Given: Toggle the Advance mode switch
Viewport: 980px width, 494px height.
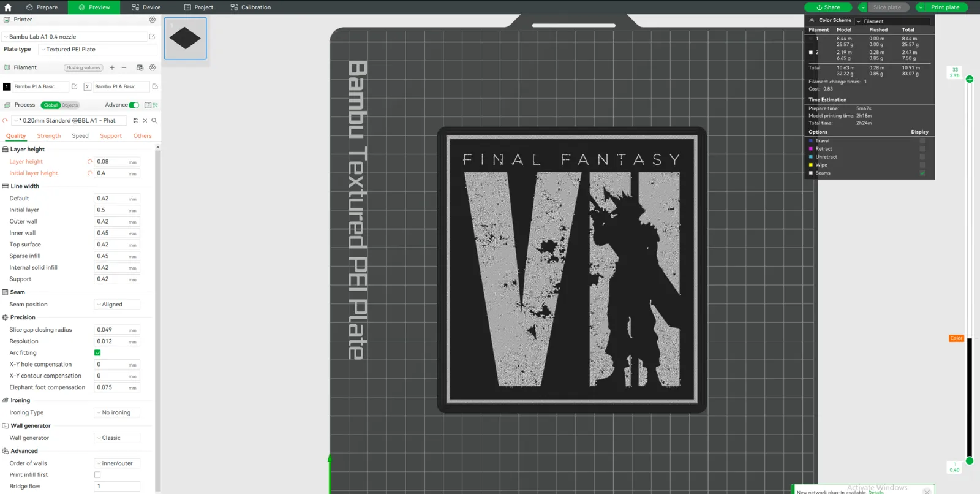Looking at the screenshot, I should [134, 105].
